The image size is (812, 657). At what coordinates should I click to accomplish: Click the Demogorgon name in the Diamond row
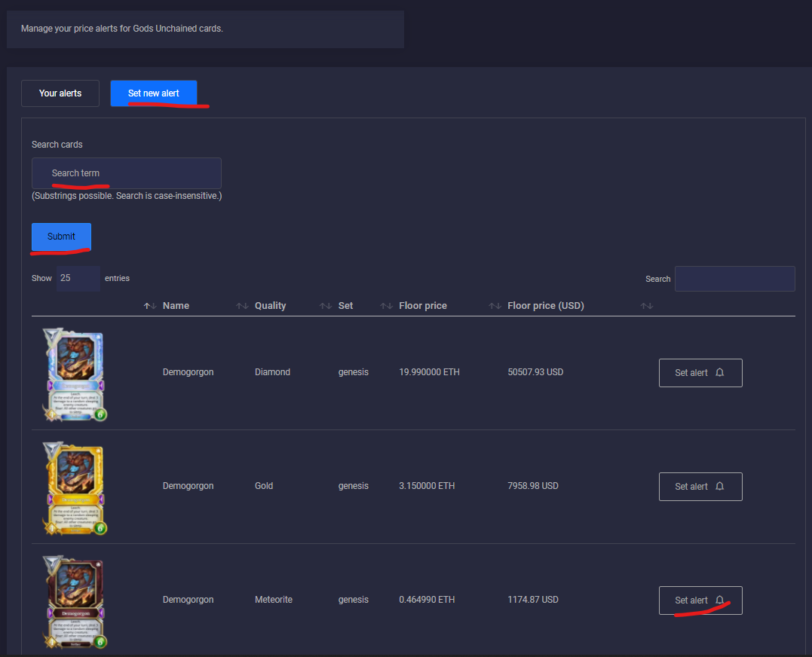(188, 372)
